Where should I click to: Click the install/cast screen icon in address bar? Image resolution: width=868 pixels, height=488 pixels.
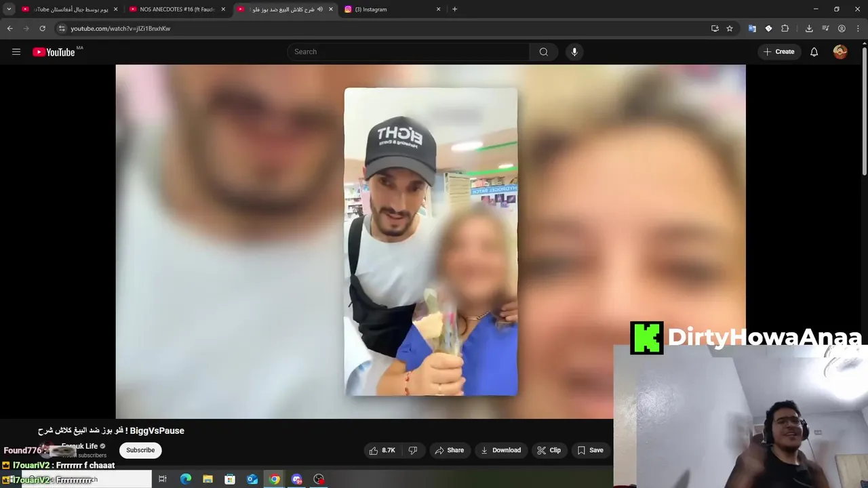(x=715, y=28)
